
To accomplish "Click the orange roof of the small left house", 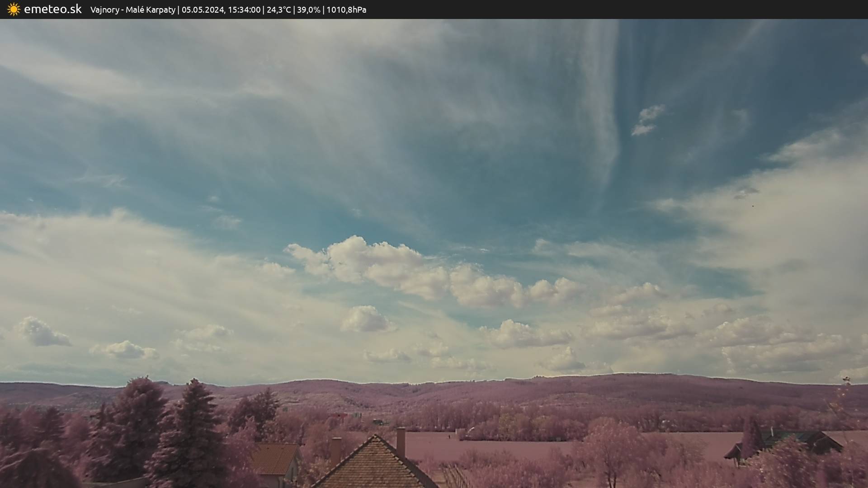I will [x=274, y=458].
